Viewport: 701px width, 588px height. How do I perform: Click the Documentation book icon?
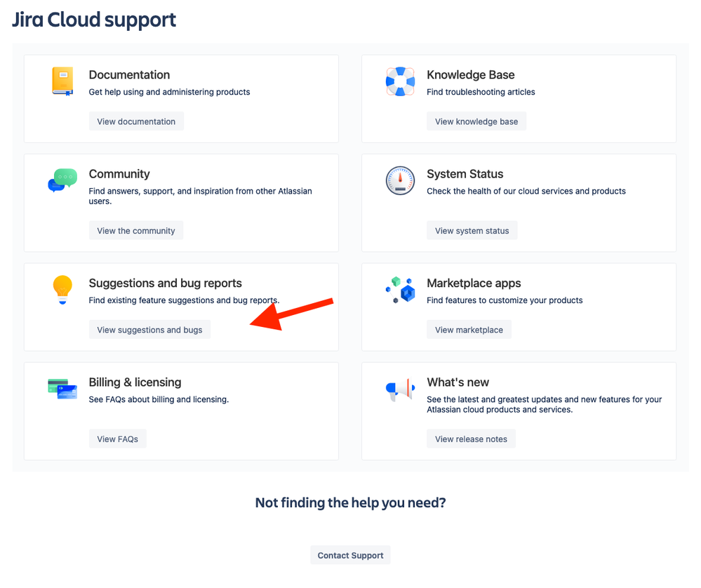62,81
